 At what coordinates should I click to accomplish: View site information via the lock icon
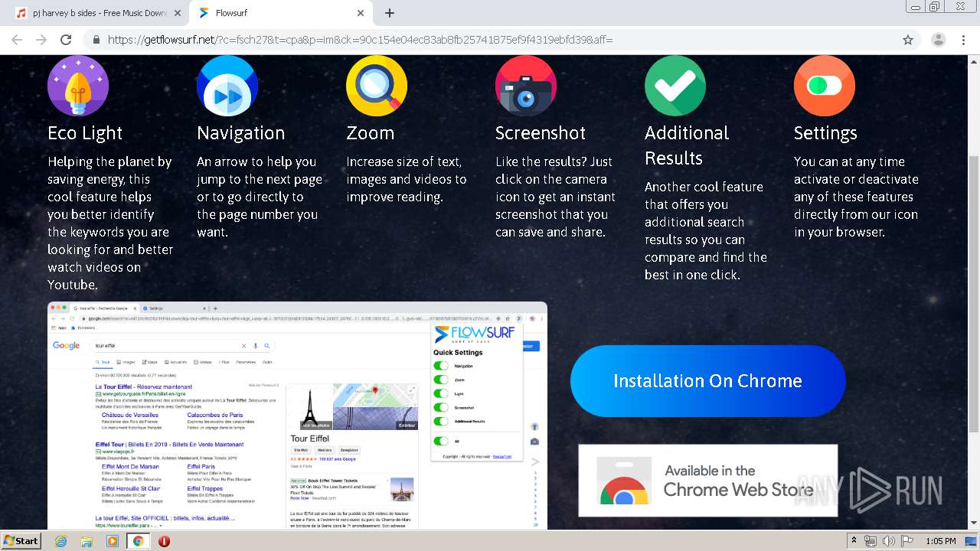(x=96, y=40)
